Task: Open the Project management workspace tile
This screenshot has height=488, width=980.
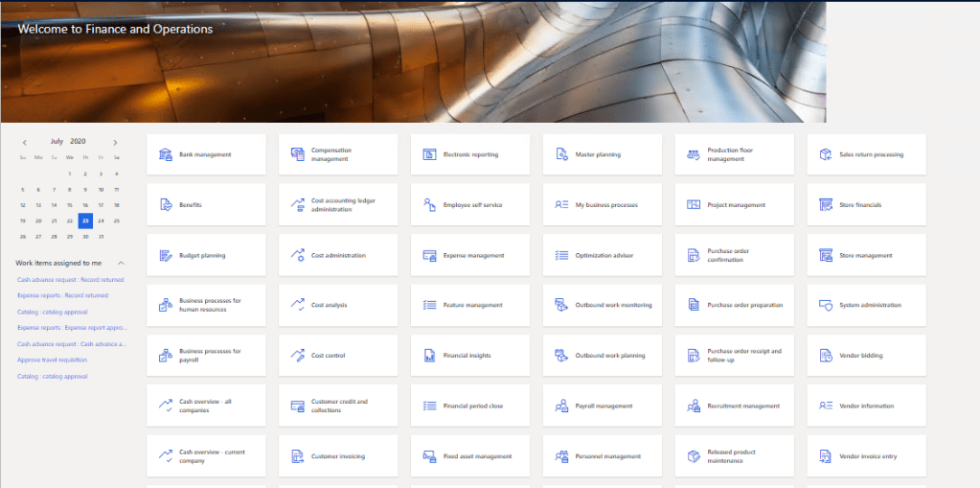Action: click(734, 205)
